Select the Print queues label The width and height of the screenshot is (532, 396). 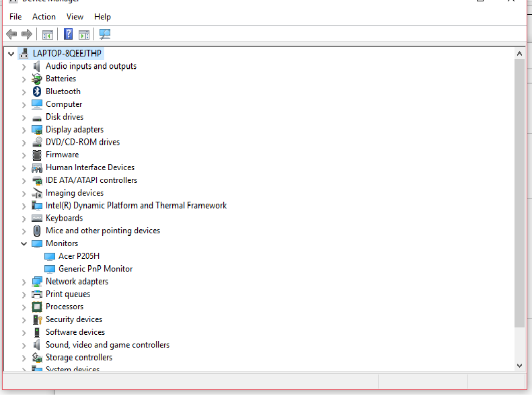(68, 294)
